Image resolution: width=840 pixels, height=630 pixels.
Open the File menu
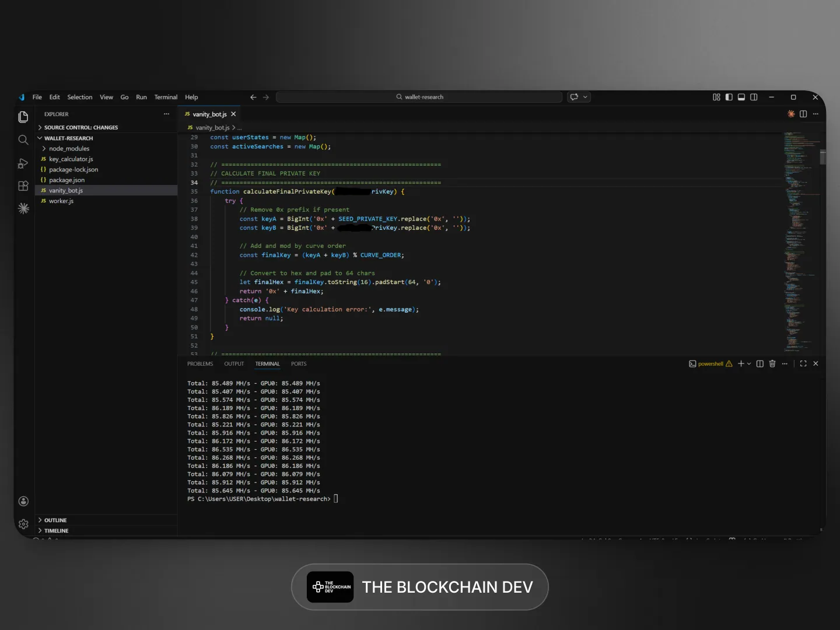point(37,97)
